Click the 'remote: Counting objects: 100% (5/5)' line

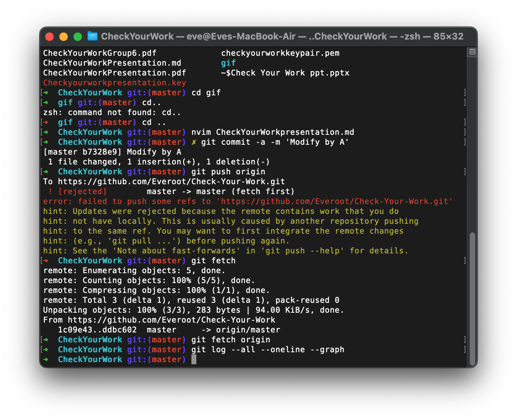click(x=149, y=281)
